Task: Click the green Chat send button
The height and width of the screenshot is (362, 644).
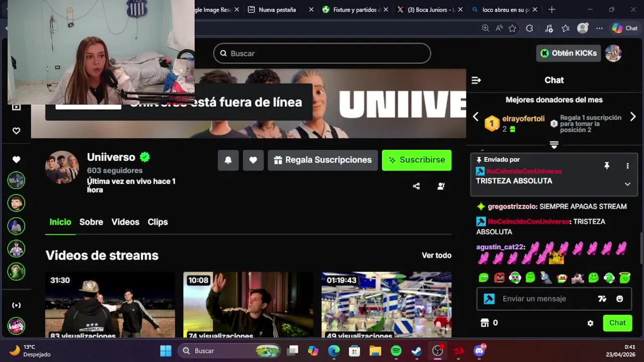Action: click(x=617, y=323)
